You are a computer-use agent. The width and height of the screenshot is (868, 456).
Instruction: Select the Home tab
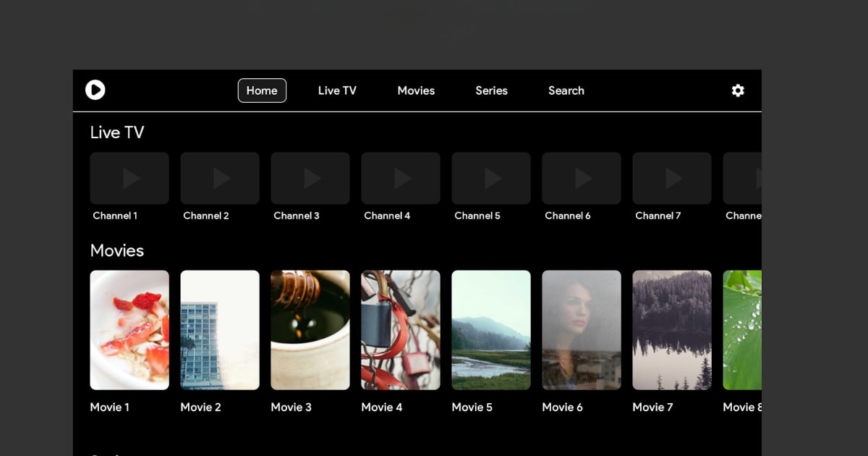(x=262, y=90)
